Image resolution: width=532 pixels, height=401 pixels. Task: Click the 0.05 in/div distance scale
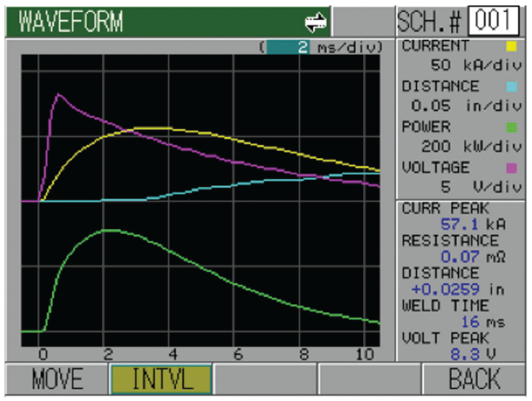(466, 106)
